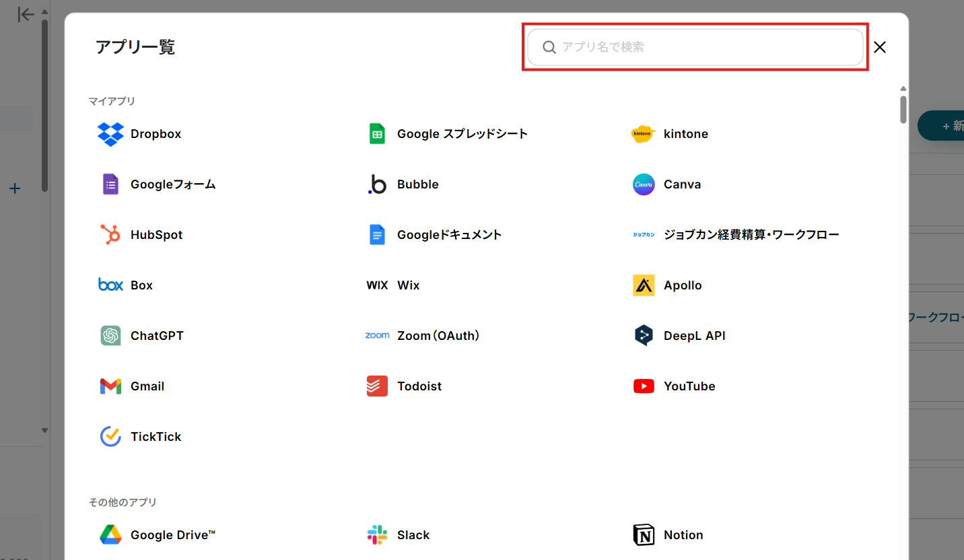Screen dimensions: 964x560
Task: Click the app list scrollbar up arrow
Action: pos(903,89)
